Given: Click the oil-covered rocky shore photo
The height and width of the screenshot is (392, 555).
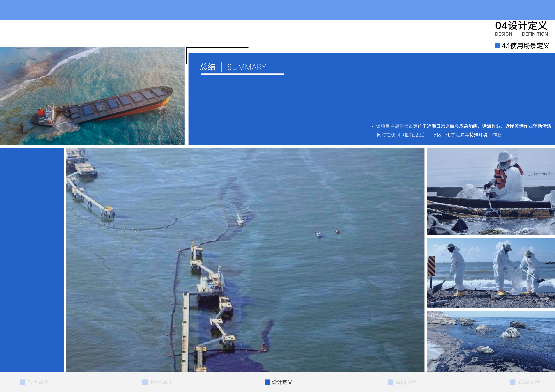Looking at the screenshot, I should [x=491, y=341].
